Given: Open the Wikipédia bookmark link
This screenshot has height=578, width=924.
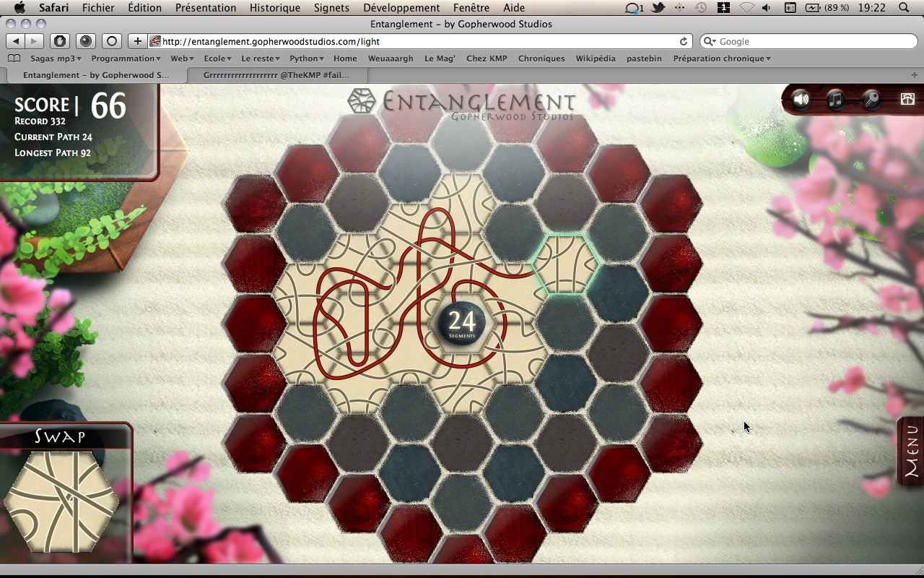Looking at the screenshot, I should [595, 59].
